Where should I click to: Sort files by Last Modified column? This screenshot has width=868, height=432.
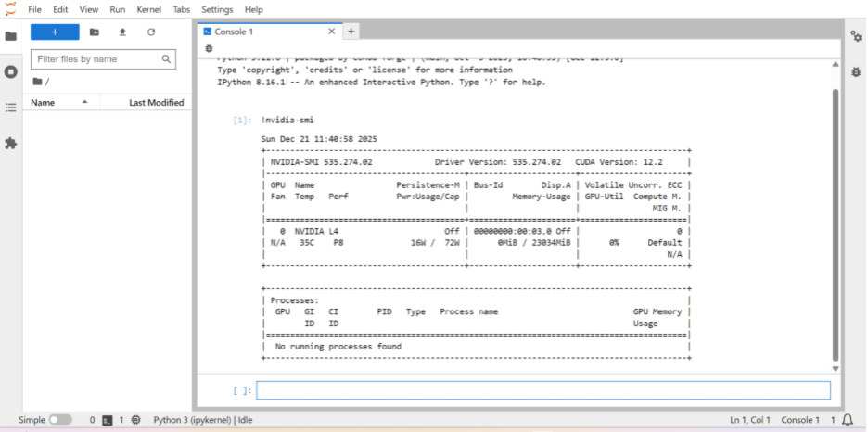tap(147, 102)
